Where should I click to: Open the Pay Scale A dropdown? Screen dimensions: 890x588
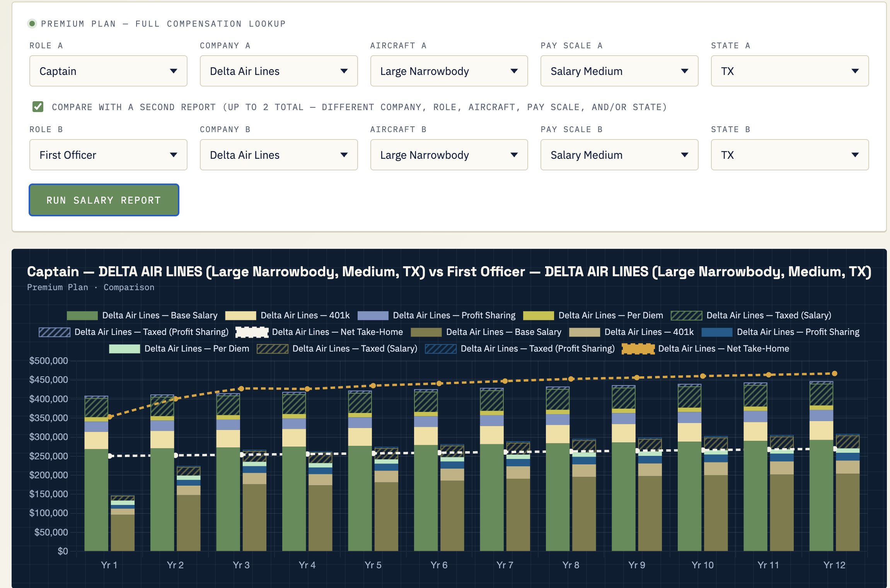(x=619, y=71)
